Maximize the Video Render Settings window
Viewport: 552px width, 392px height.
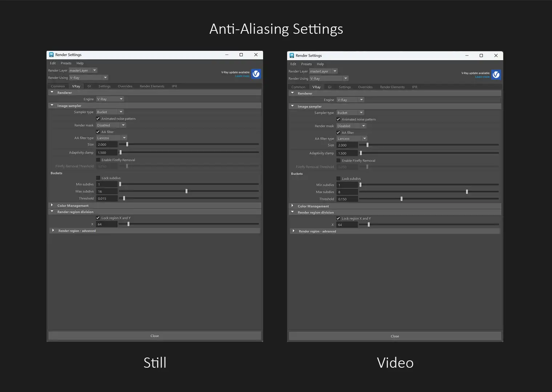point(481,56)
